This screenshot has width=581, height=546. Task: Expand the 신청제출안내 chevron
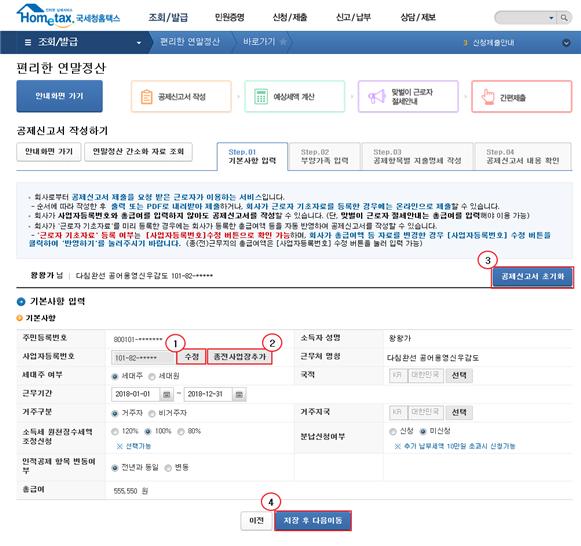point(566,43)
